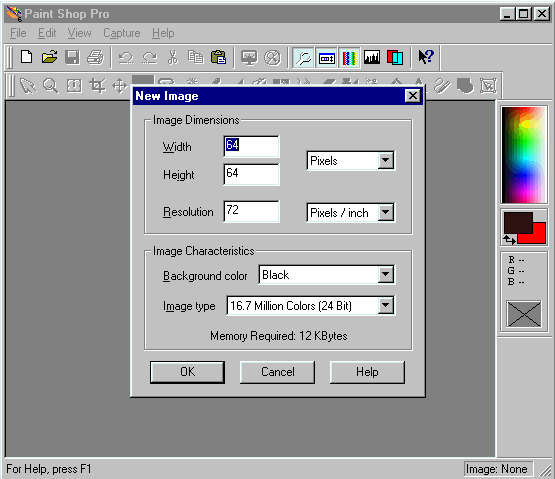Open the Capture menu

click(x=121, y=33)
